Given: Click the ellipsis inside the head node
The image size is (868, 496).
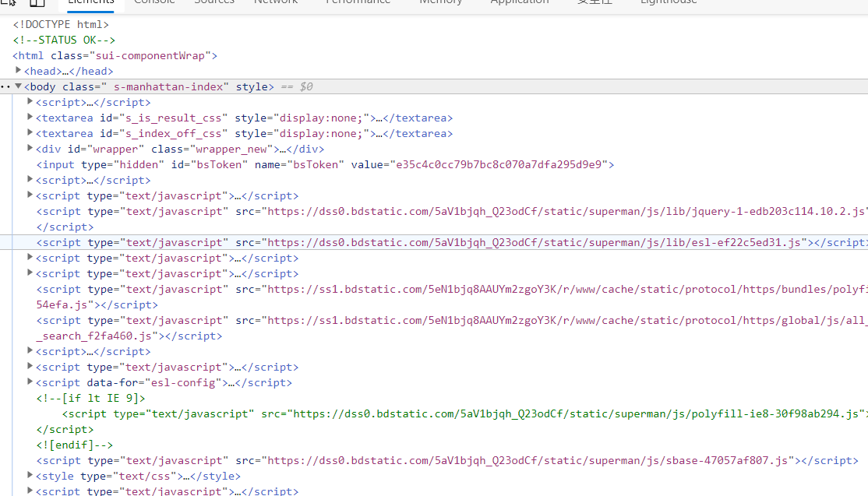Looking at the screenshot, I should click(66, 72).
